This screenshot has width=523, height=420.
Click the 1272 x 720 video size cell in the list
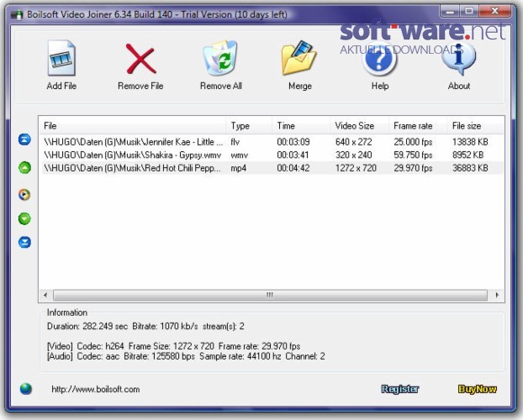(356, 168)
